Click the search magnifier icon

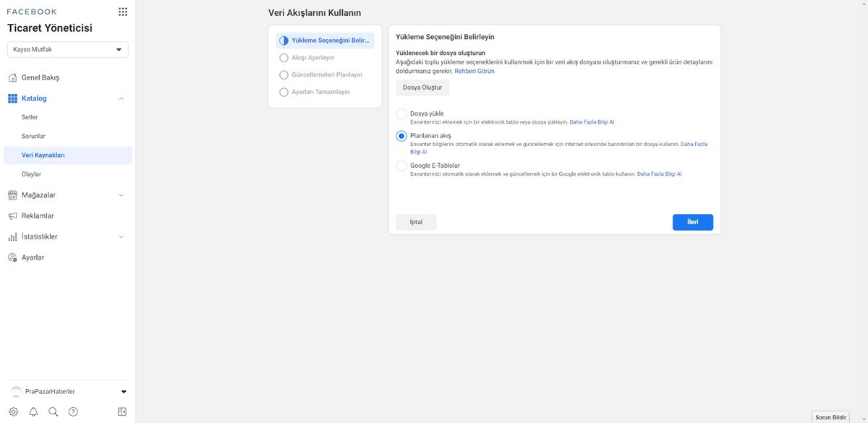(x=53, y=411)
